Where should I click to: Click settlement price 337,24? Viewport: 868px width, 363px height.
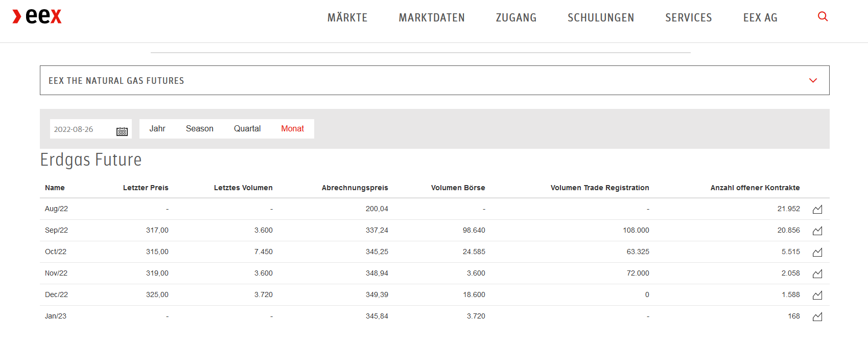[x=377, y=230]
